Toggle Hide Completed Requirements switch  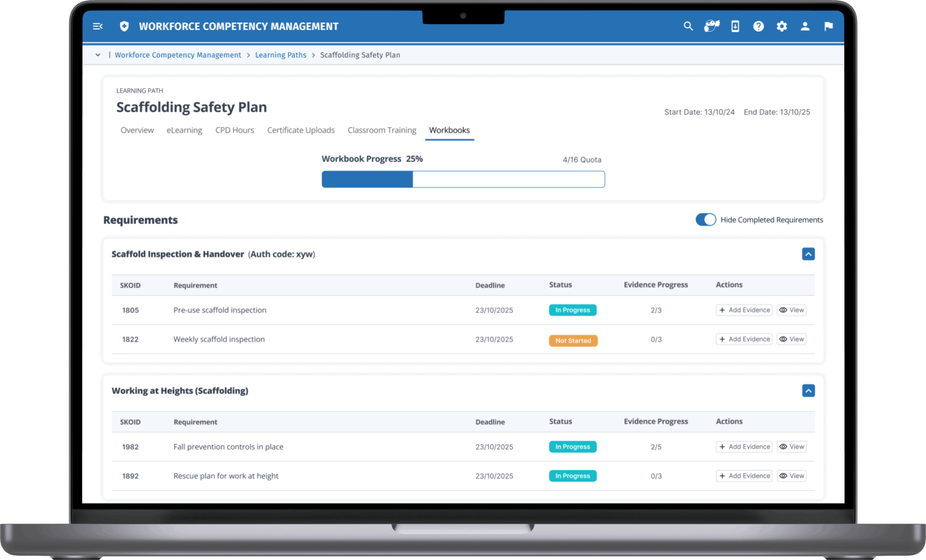coord(705,220)
